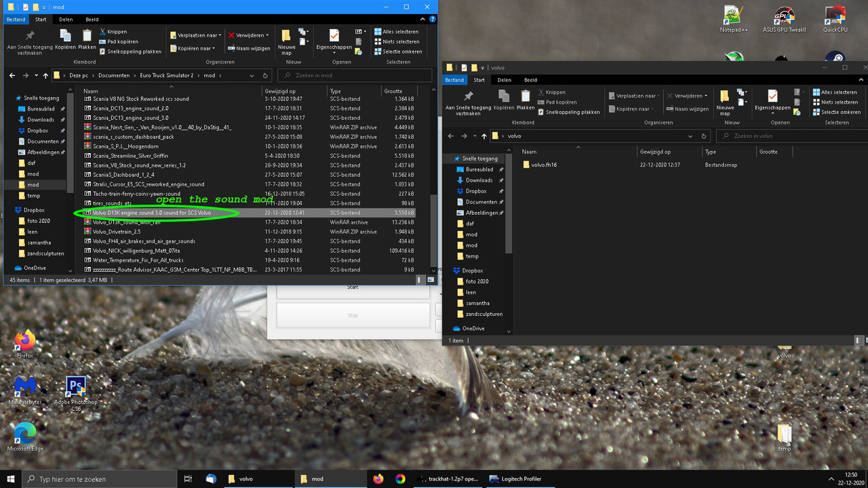Open Notepad++ desktop shortcut

point(732,20)
